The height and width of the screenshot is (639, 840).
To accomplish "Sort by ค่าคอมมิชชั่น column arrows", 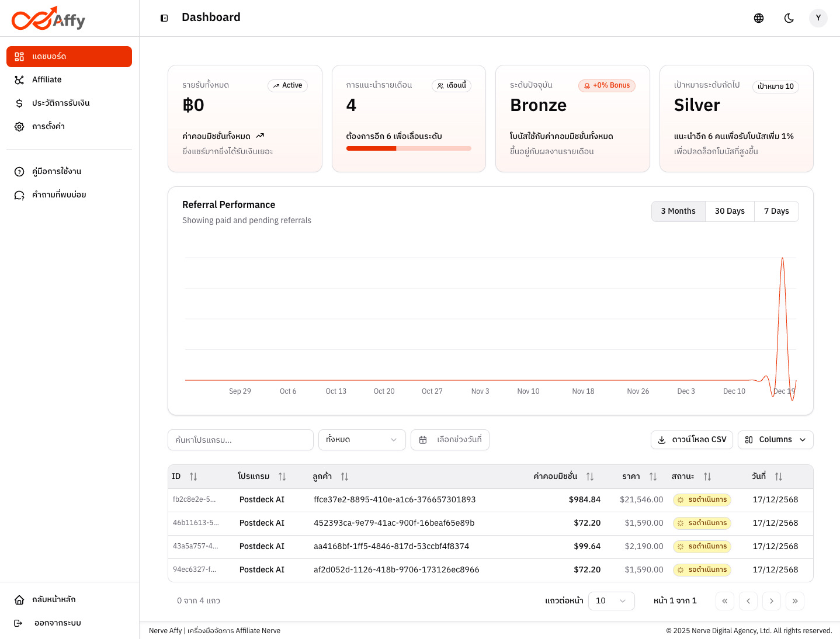I will (590, 477).
